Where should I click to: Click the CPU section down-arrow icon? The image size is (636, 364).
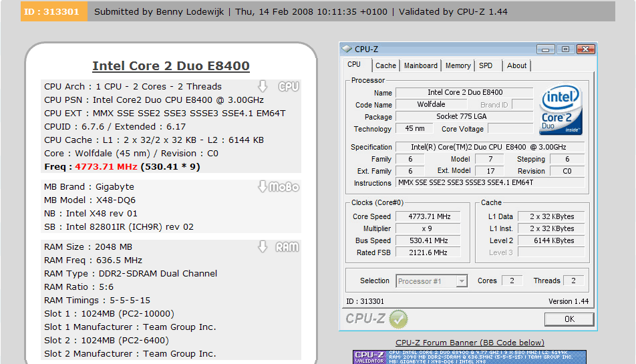click(263, 86)
